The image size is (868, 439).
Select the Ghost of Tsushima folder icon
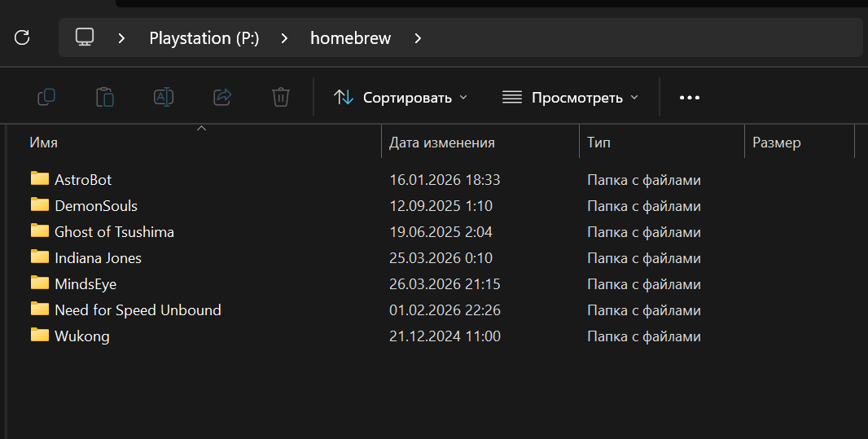(x=39, y=230)
